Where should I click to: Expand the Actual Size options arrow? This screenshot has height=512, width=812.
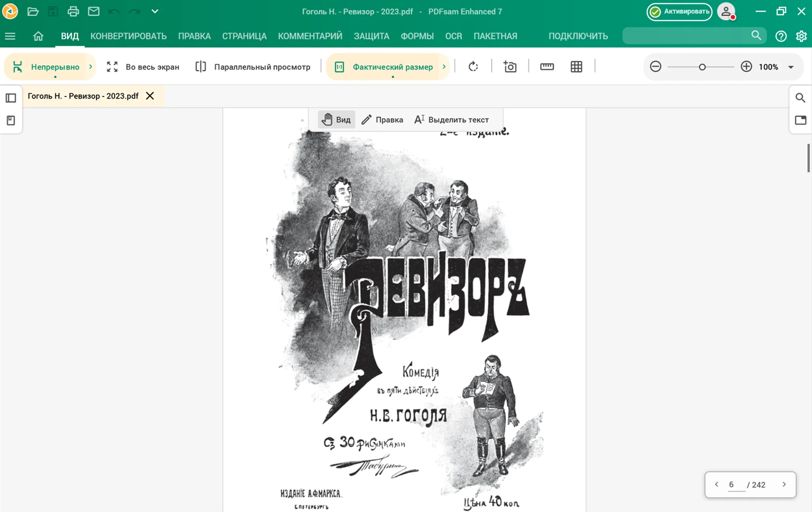tap(444, 67)
